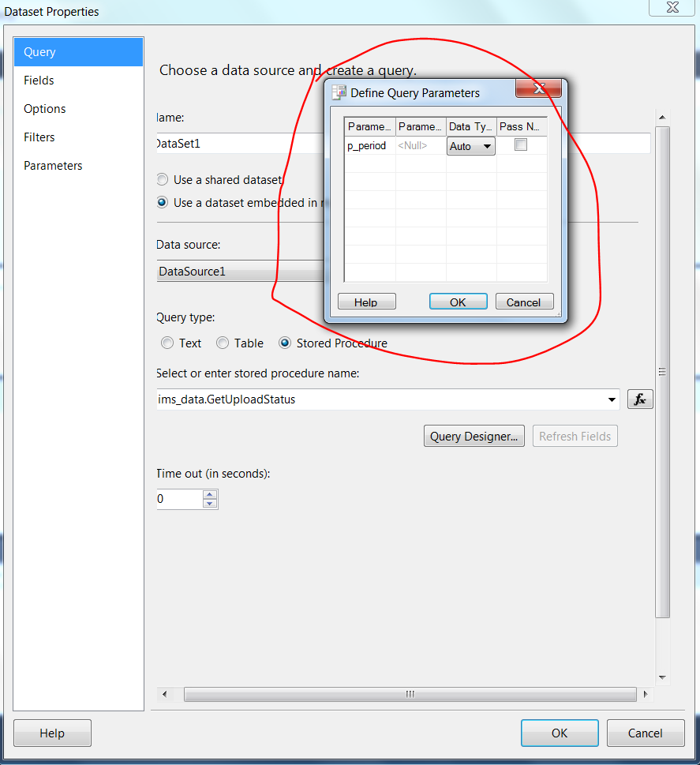This screenshot has height=765, width=700.
Task: Close the Define Query Parameters dialog
Action: (x=538, y=88)
